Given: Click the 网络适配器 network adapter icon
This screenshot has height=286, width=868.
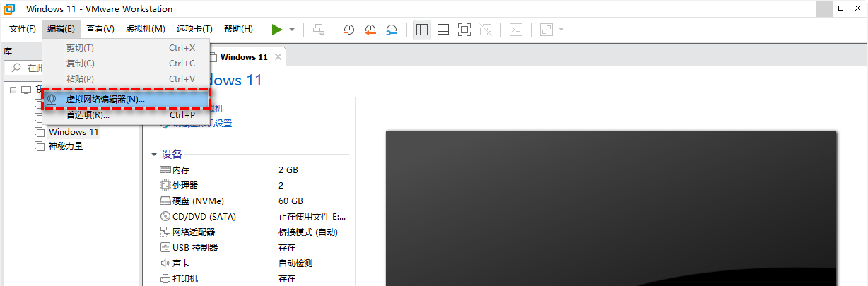Looking at the screenshot, I should point(165,232).
